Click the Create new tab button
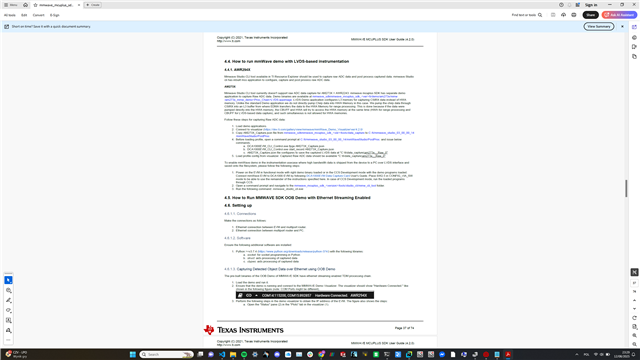The height and width of the screenshot is (360, 640). 93,5
